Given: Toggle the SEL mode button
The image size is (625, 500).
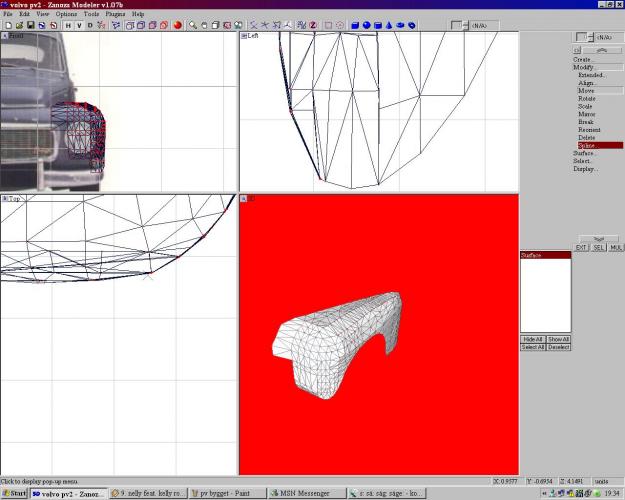Looking at the screenshot, I should pyautogui.click(x=599, y=247).
